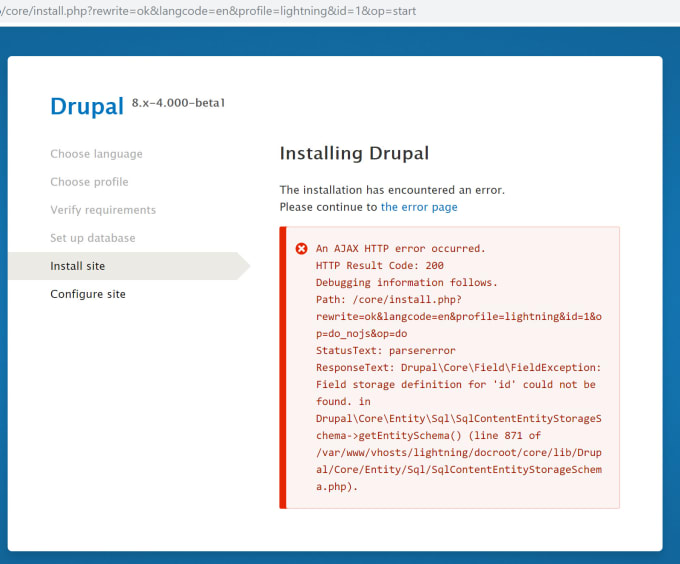Click the Drupal logo title
The height and width of the screenshot is (564, 680).
tap(87, 106)
